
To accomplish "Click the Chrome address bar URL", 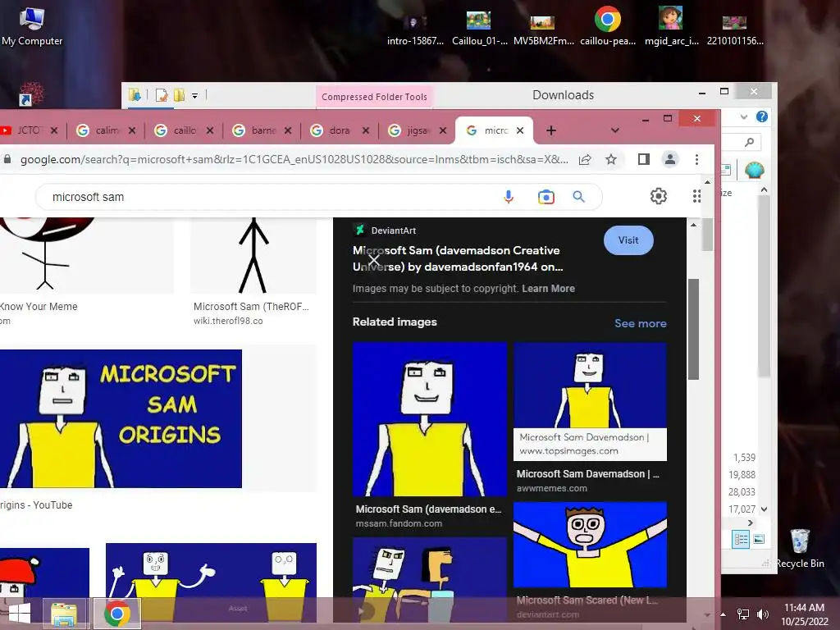I will tap(294, 160).
